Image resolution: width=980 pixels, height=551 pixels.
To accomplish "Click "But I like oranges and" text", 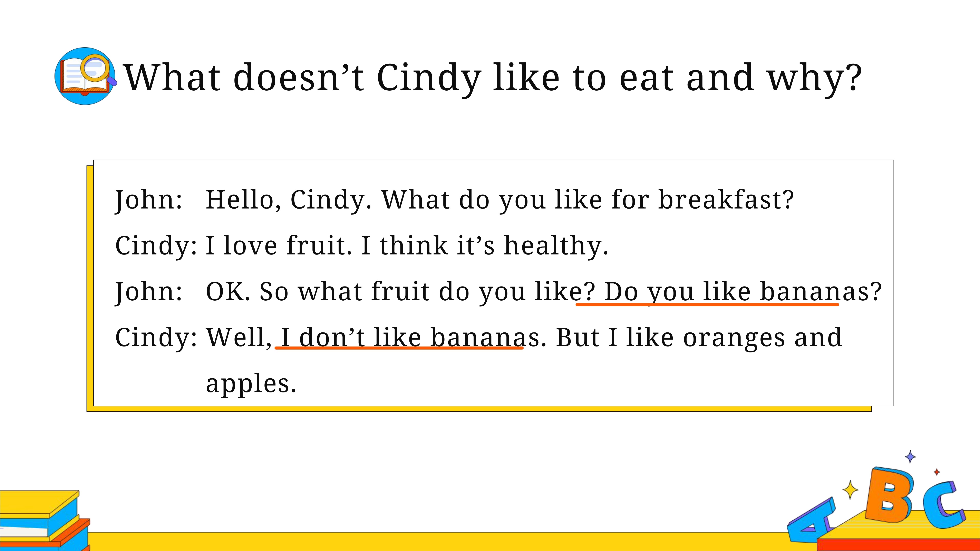I will [x=699, y=338].
